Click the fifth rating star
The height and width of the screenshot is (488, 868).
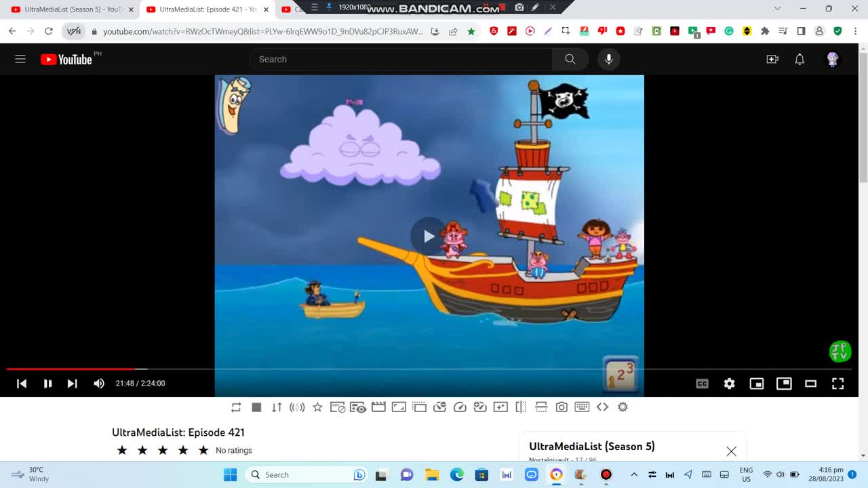203,451
